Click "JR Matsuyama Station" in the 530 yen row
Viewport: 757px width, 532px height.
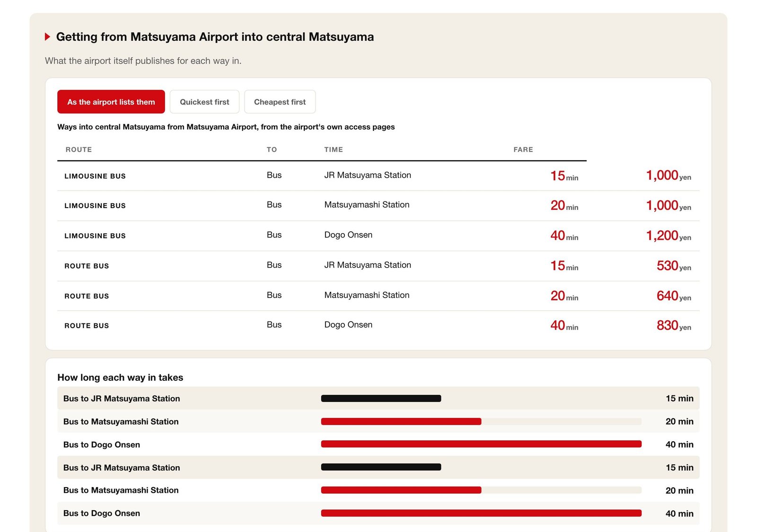pos(368,265)
